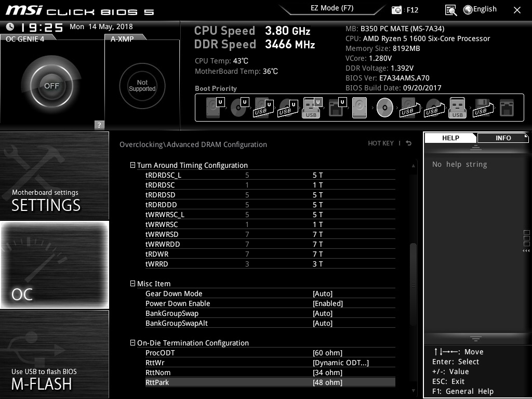532x399 pixels.
Task: Open the OC Genie question mark help
Action: (99, 125)
